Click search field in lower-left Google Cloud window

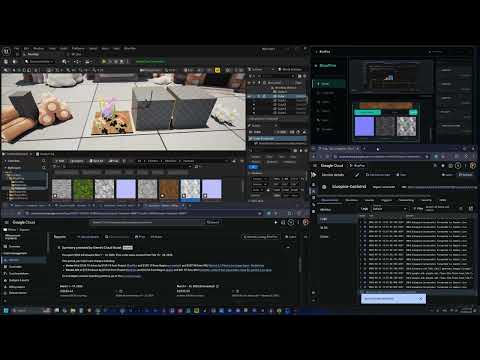tap(147, 222)
